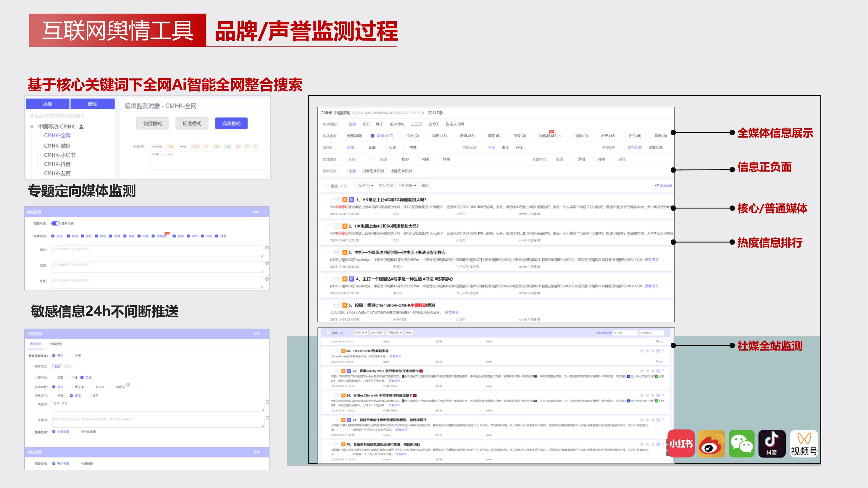This screenshot has width=868, height=488.
Task: Click 自定义时间 time range option
Action: (x=455, y=124)
